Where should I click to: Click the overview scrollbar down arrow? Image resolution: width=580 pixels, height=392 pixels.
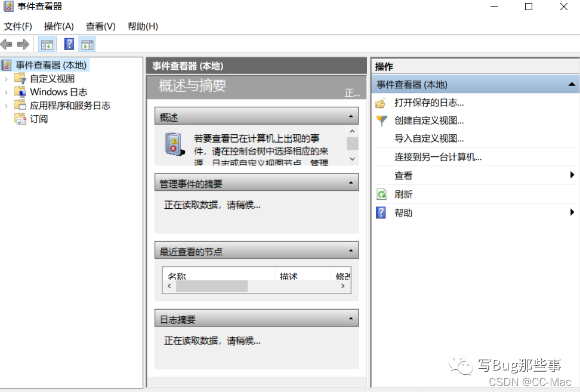click(x=352, y=159)
